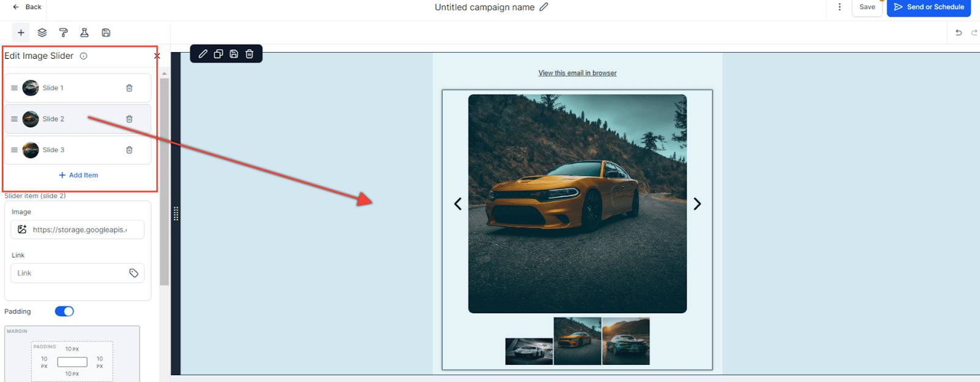
Task: Show next slide with right chevron
Action: [697, 204]
